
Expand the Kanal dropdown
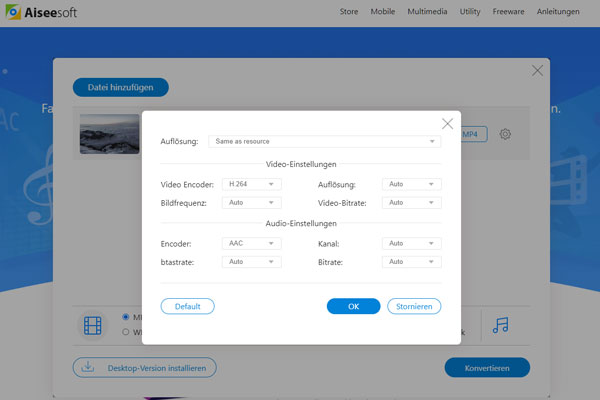pos(413,243)
